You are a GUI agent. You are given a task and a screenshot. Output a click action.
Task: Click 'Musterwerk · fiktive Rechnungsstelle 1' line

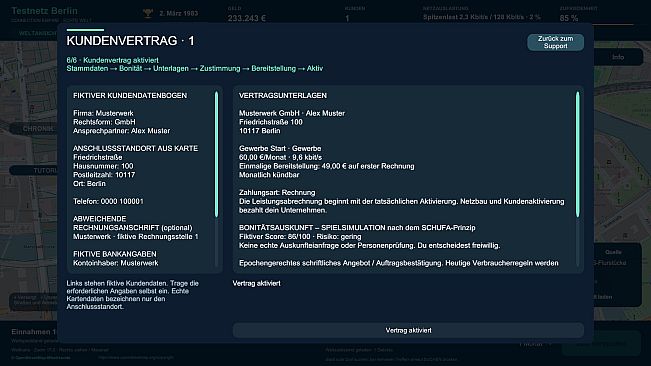coord(136,237)
